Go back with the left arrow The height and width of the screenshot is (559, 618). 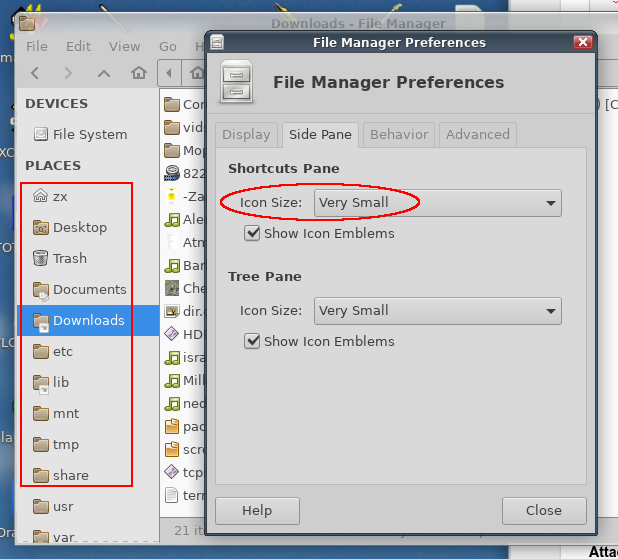click(36, 73)
